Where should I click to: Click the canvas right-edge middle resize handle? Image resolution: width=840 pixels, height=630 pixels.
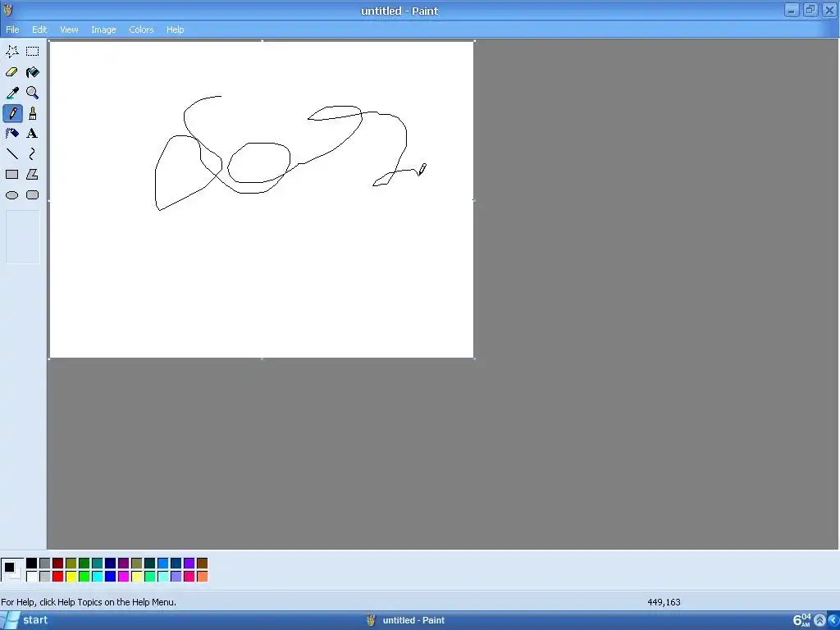coord(474,200)
